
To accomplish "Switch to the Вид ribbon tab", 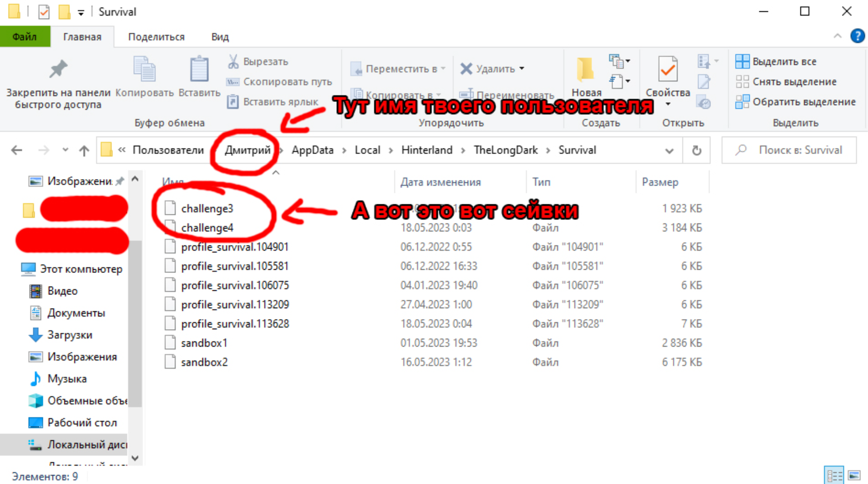I will point(220,37).
